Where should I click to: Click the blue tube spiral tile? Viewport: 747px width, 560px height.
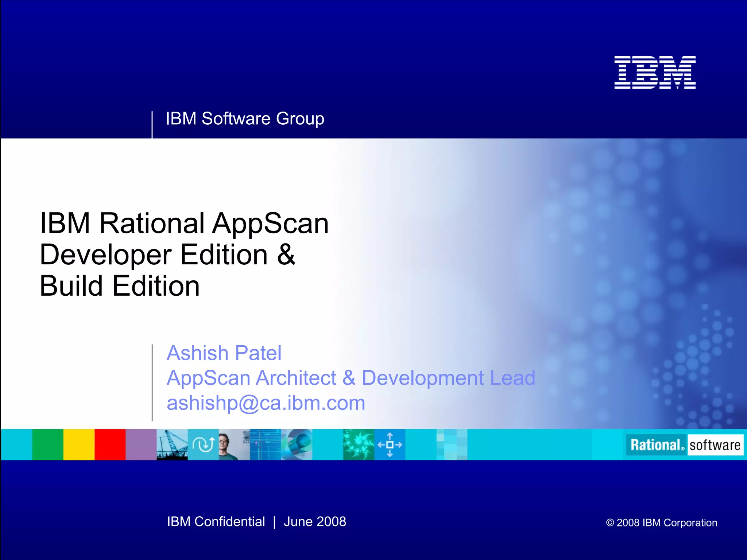(297, 444)
